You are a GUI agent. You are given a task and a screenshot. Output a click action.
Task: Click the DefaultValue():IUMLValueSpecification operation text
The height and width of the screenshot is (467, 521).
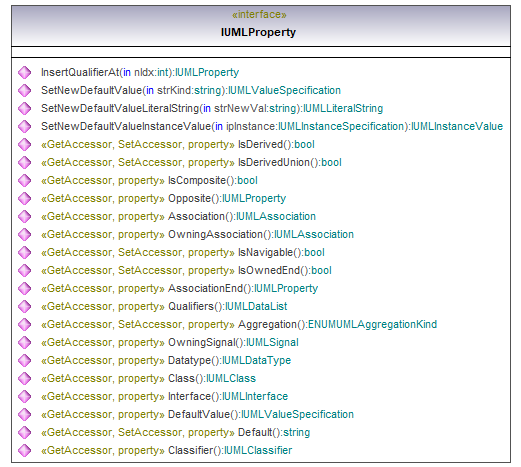[x=261, y=414]
